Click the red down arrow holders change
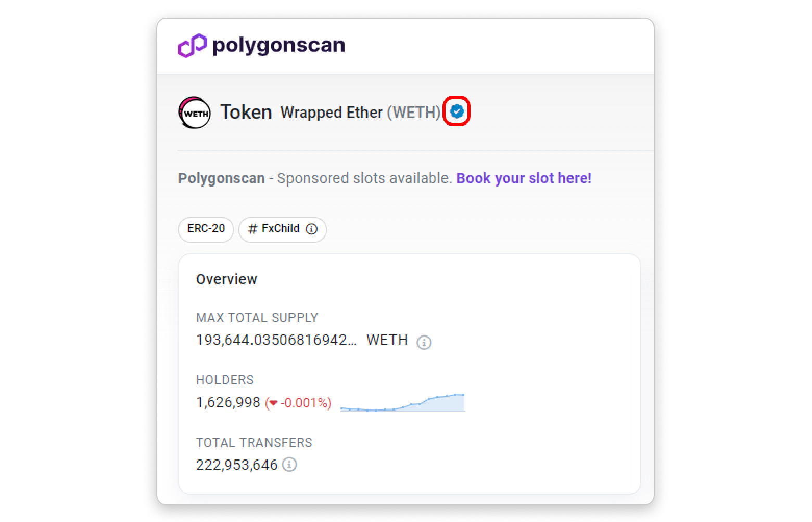The image size is (812, 522). click(273, 403)
